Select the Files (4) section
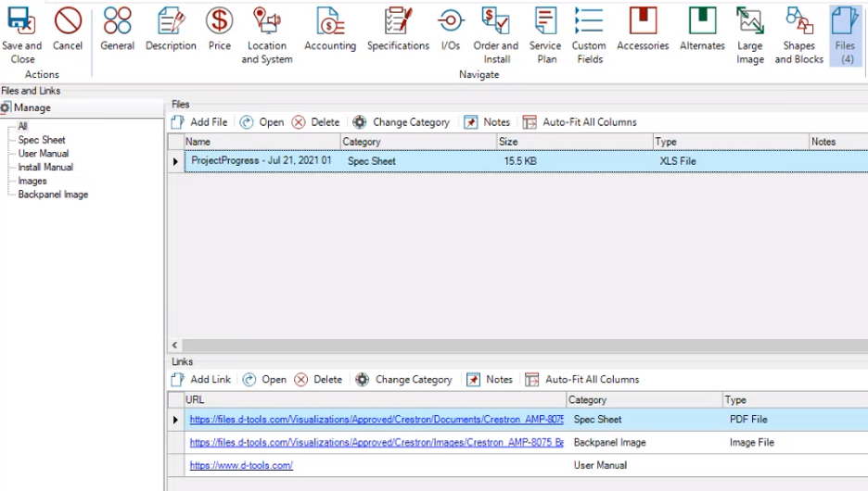The width and height of the screenshot is (868, 491). coord(846,35)
